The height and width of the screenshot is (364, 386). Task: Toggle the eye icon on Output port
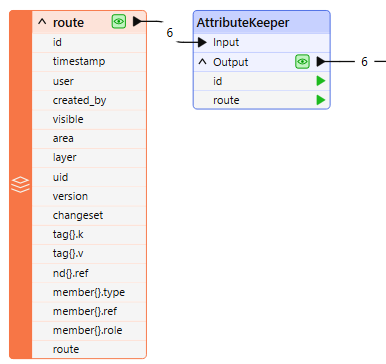click(302, 62)
